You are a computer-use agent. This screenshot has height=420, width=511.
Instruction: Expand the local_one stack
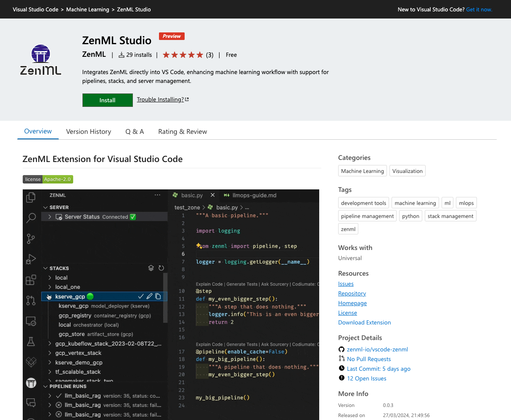pyautogui.click(x=50, y=287)
